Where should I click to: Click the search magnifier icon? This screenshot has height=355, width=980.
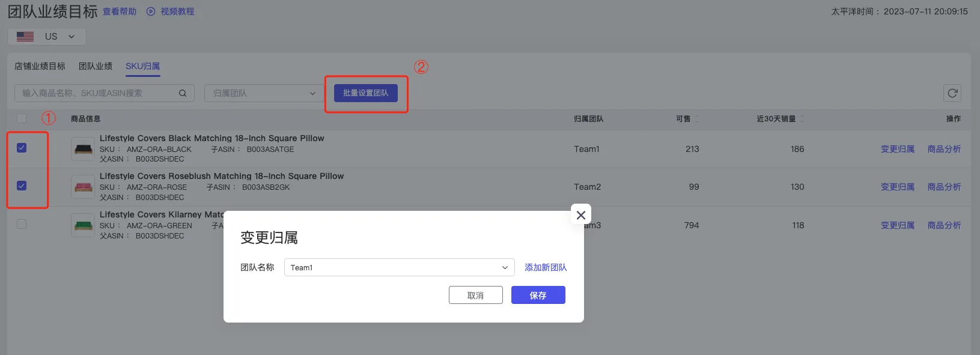[x=183, y=93]
